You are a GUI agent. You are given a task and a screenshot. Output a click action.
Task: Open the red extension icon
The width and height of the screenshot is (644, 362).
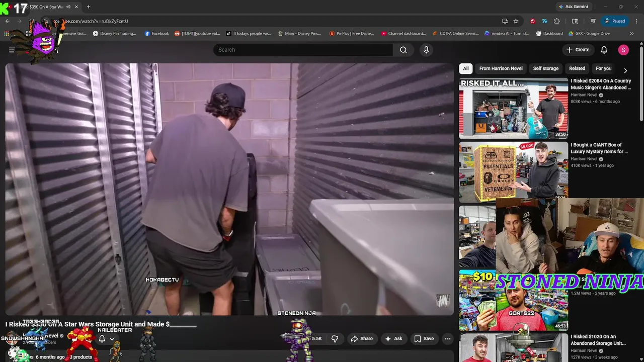[532, 21]
